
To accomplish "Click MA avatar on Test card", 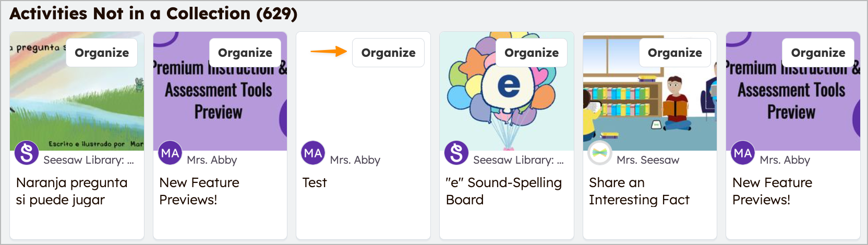I will pos(313,153).
